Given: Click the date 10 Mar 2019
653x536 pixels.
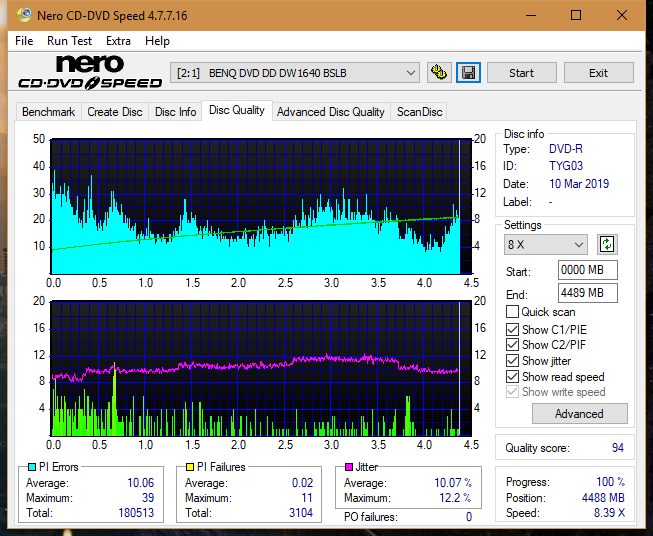Looking at the screenshot, I should pos(579,184).
